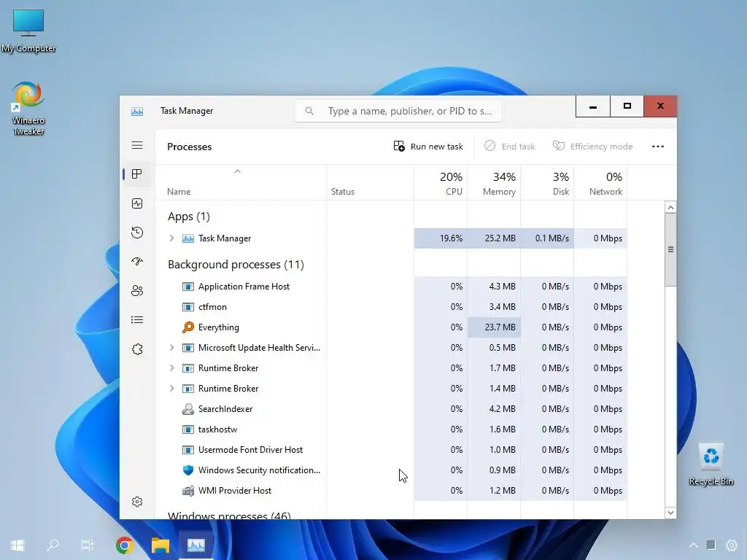Click the search box in Task Manager

coord(398,111)
